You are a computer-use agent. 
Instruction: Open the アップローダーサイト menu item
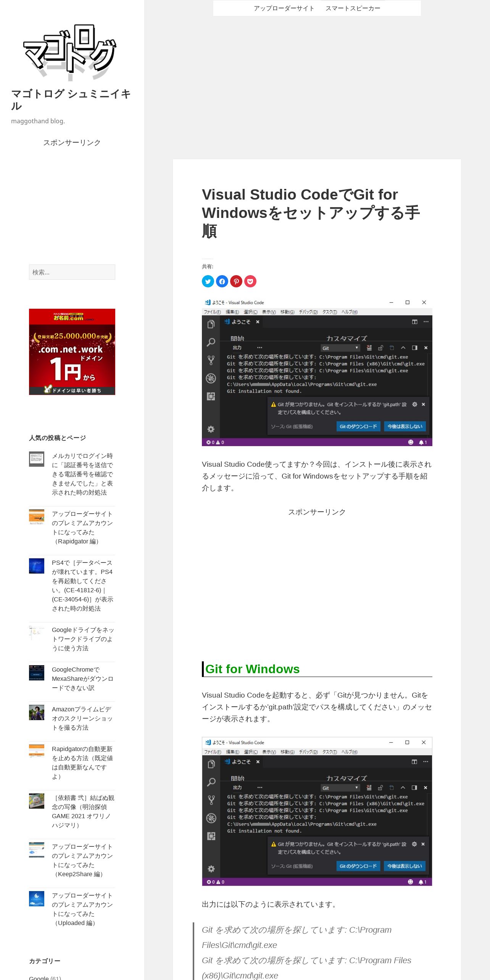pos(284,8)
